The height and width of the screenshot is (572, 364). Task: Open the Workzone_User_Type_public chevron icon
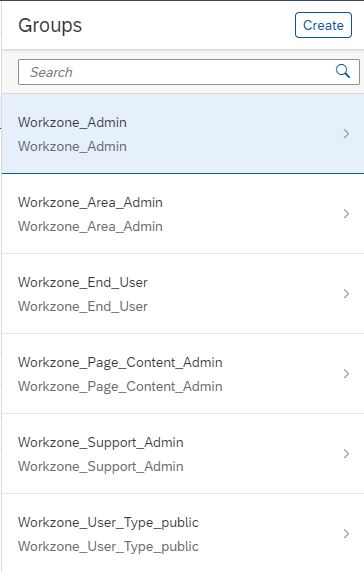(x=346, y=534)
